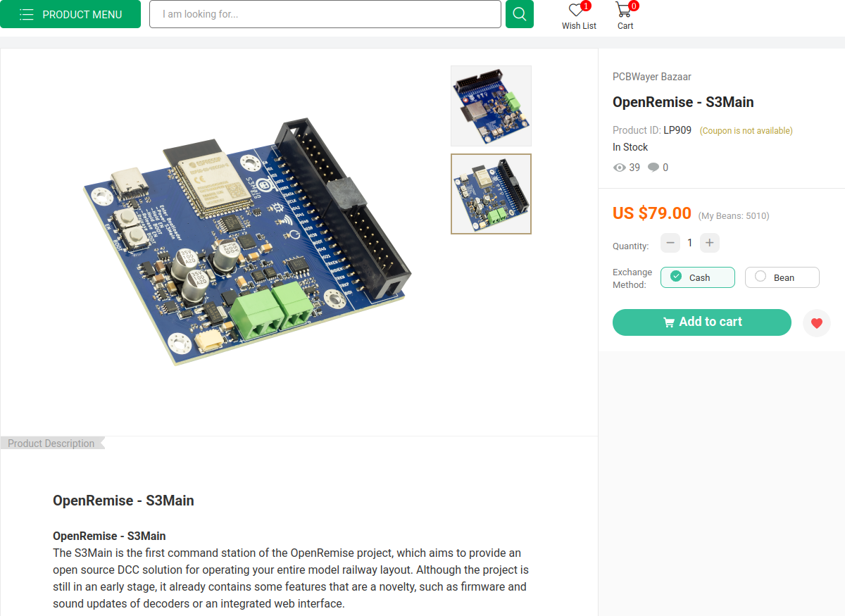Select the first product thumbnail

click(491, 106)
